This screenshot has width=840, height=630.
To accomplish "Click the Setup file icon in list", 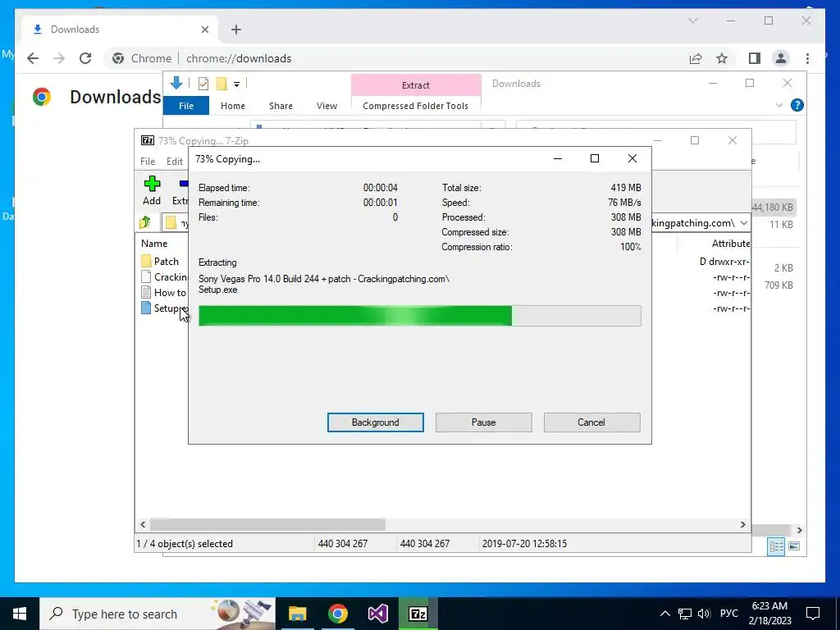I will click(146, 308).
